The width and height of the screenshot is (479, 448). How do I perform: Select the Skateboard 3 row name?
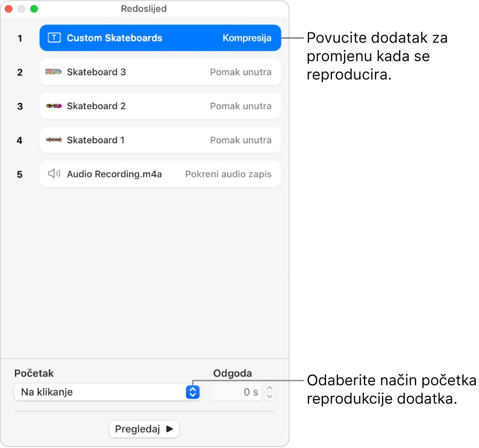click(96, 72)
